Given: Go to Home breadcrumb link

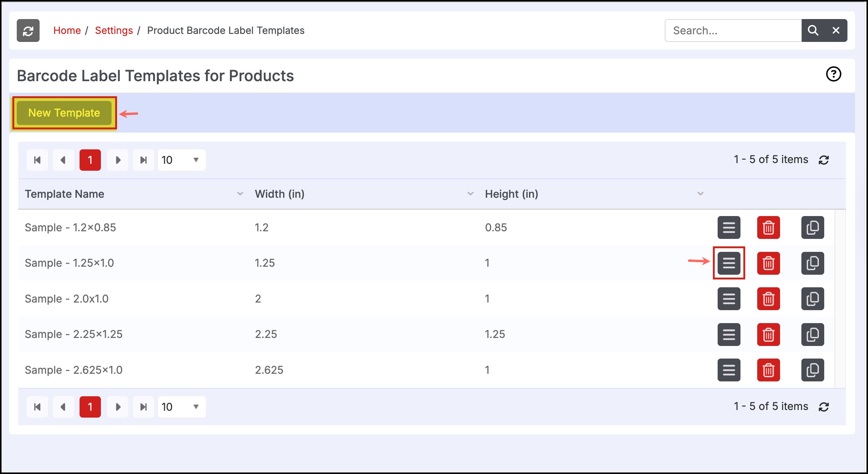Looking at the screenshot, I should (x=67, y=30).
